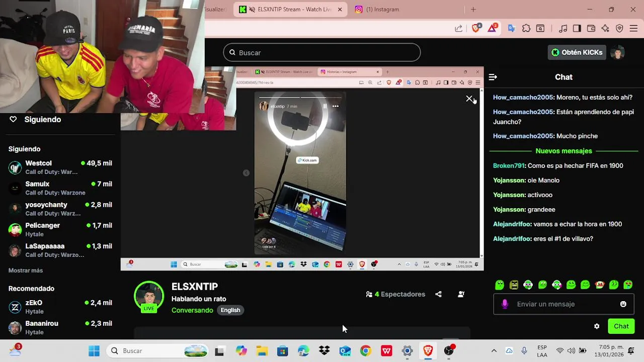Open the Conversando category link

192,310
